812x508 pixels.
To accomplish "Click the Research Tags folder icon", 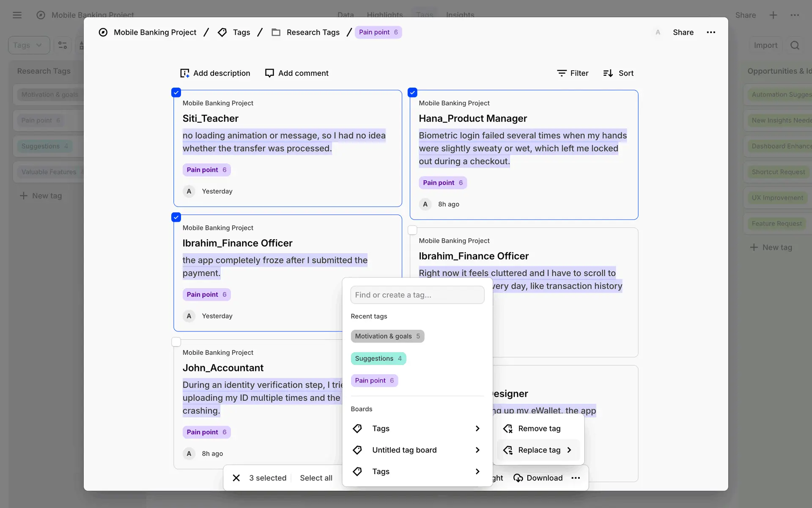I will [276, 32].
